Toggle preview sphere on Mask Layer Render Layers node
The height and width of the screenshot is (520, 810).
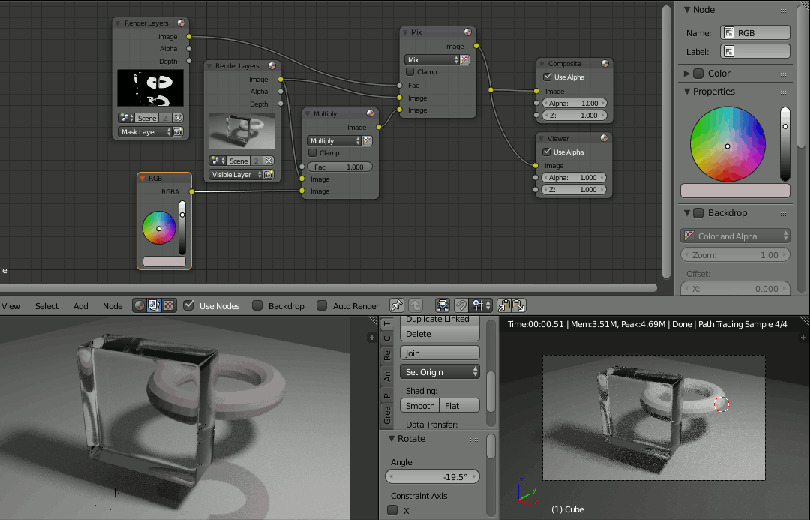point(181,23)
